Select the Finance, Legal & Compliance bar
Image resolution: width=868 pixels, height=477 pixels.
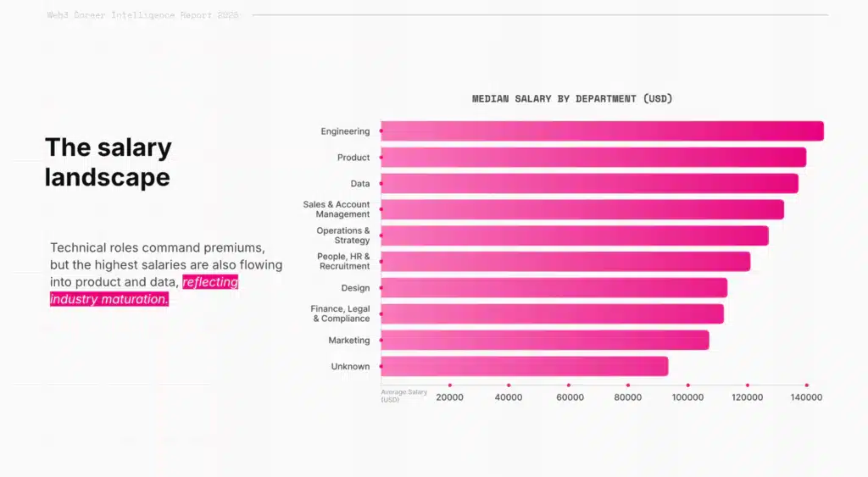pyautogui.click(x=552, y=314)
